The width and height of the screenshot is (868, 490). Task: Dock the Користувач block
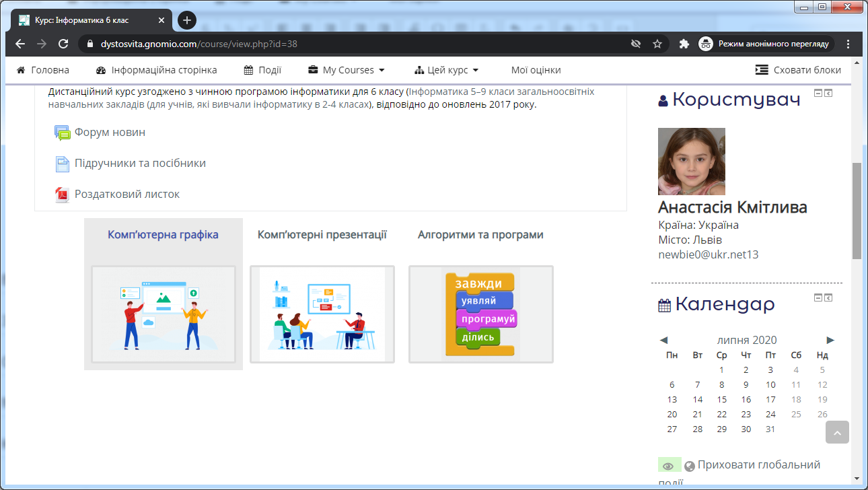coord(828,93)
